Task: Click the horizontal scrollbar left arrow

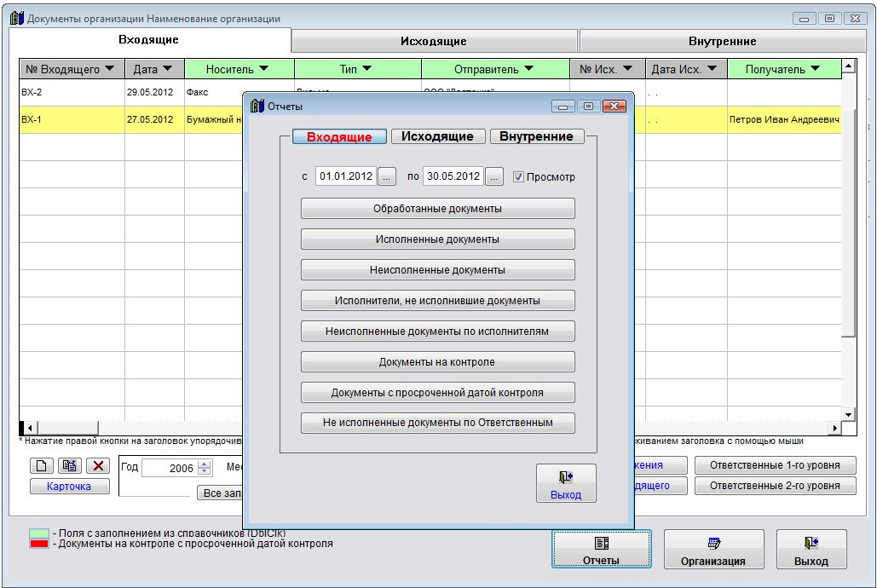Action: pyautogui.click(x=30, y=428)
